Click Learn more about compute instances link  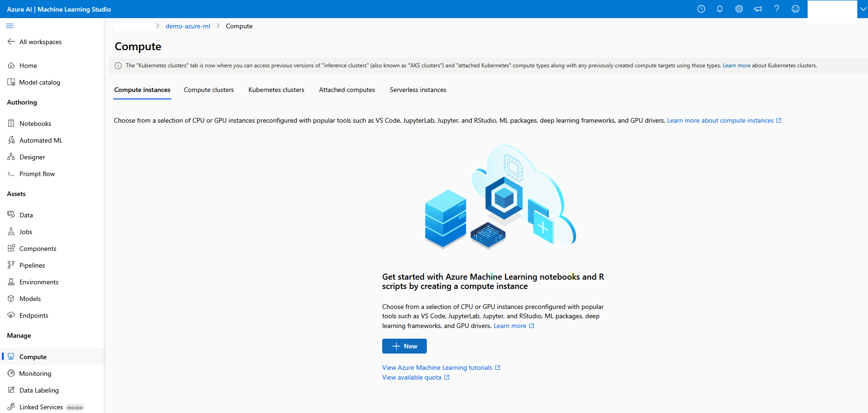(x=724, y=120)
